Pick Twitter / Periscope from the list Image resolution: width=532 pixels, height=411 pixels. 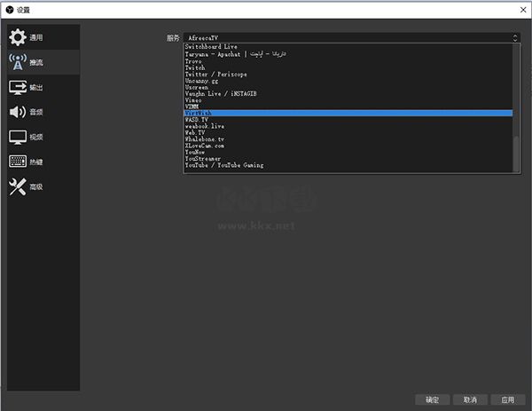(348, 75)
